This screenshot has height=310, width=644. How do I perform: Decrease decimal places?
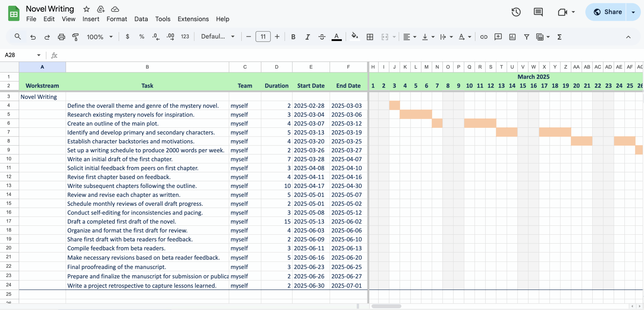coord(156,36)
